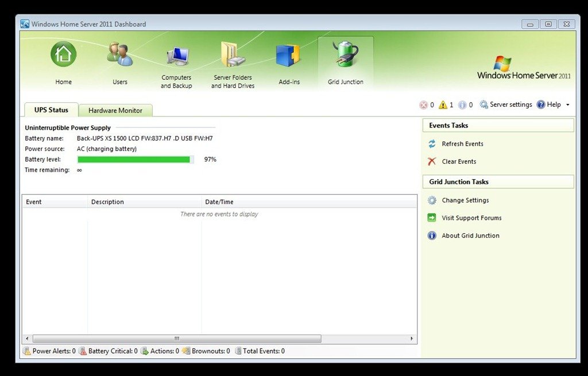588x376 pixels.
Task: Minimize the Dashboard window
Action: (530, 24)
